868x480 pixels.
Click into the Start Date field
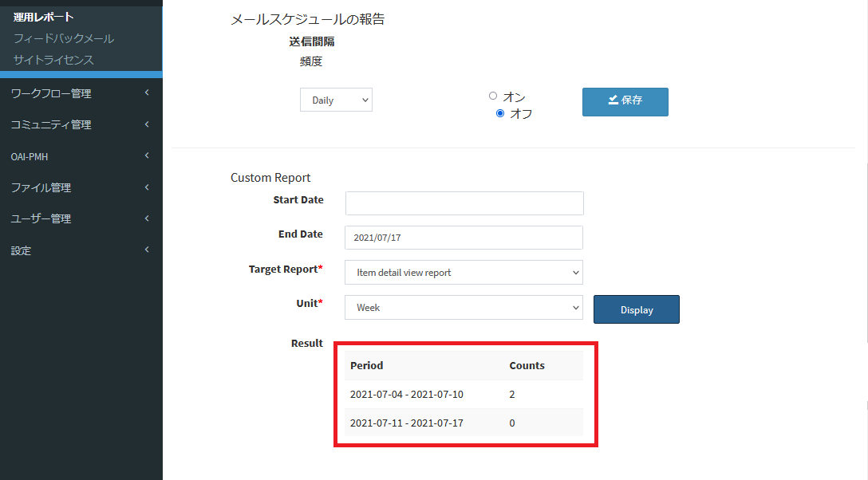pyautogui.click(x=464, y=203)
